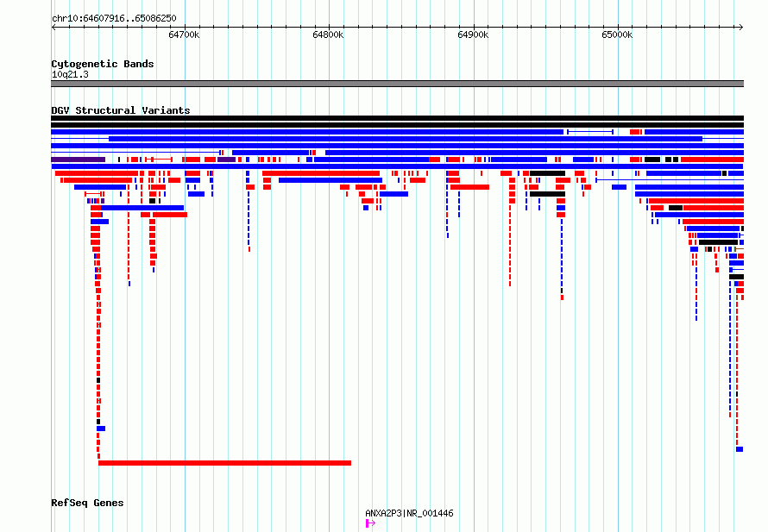Click the Cytogenetic Bands track title
Image resolution: width=768 pixels, height=532 pixels.
pyautogui.click(x=103, y=64)
